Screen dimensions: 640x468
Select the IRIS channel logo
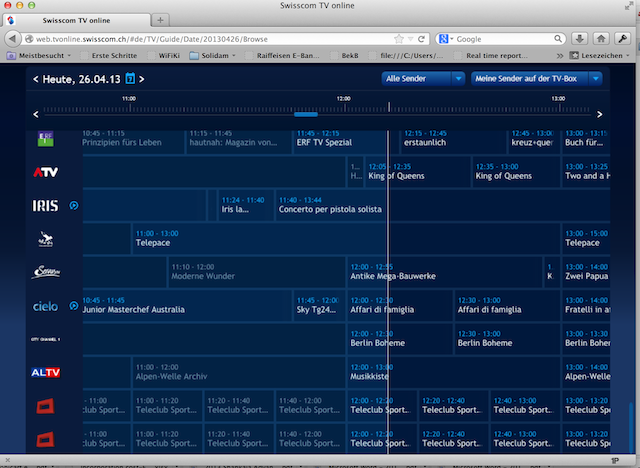pyautogui.click(x=47, y=205)
